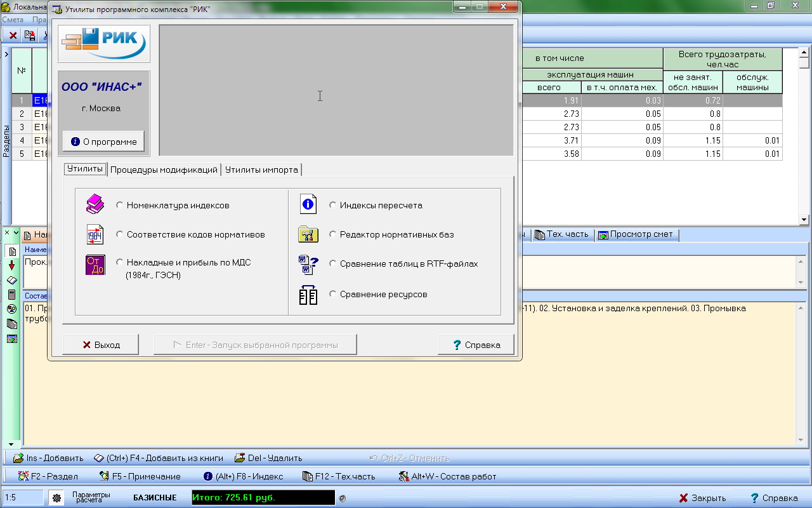The height and width of the screenshot is (508, 812).
Task: Click the small round icon after Итого field
Action: point(343,498)
